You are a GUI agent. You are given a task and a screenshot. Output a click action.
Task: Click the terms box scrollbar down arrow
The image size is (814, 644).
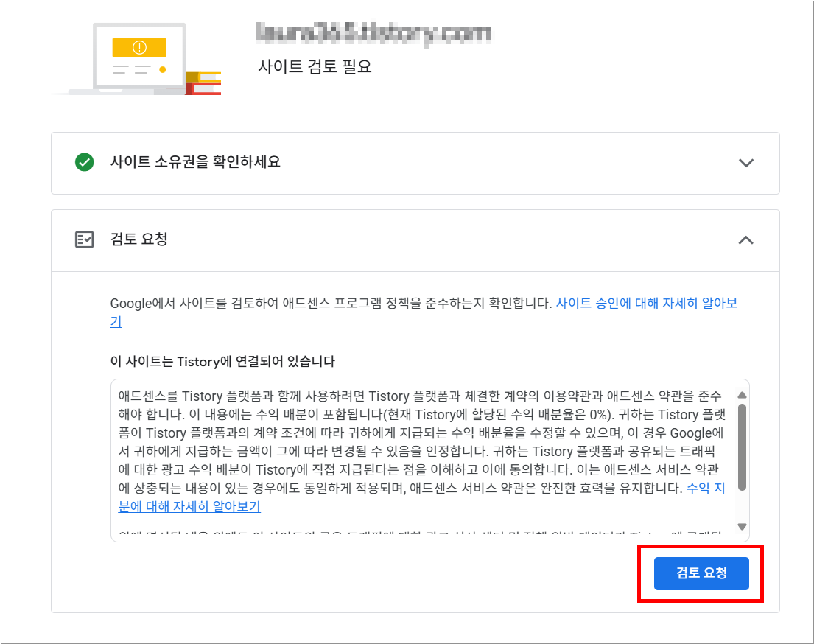tap(742, 527)
